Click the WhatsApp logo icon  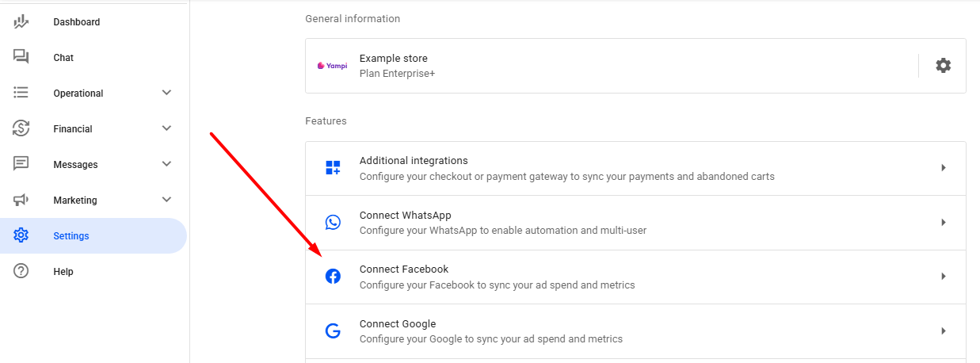pos(333,223)
